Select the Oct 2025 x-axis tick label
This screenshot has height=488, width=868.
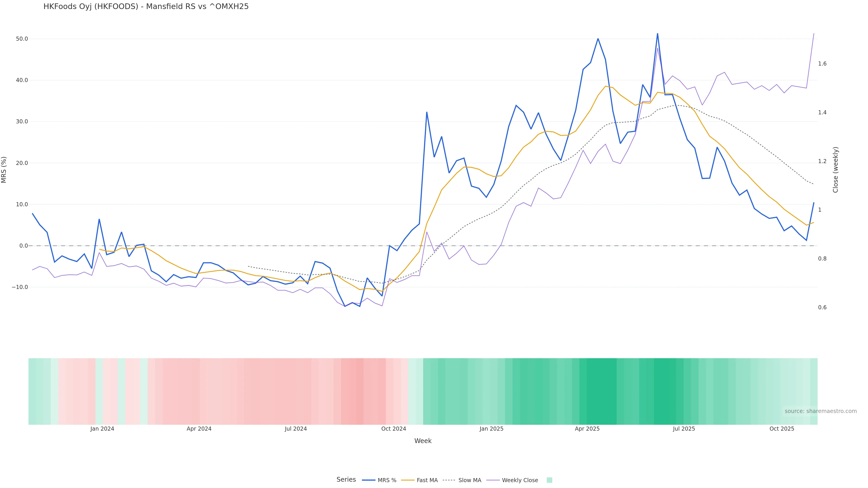tap(782, 429)
